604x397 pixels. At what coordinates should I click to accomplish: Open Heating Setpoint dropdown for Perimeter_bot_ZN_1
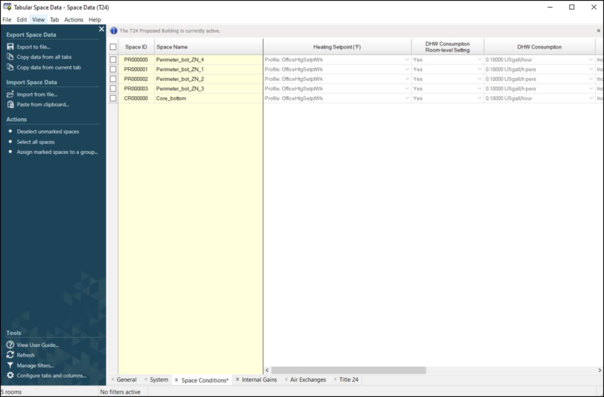point(407,69)
